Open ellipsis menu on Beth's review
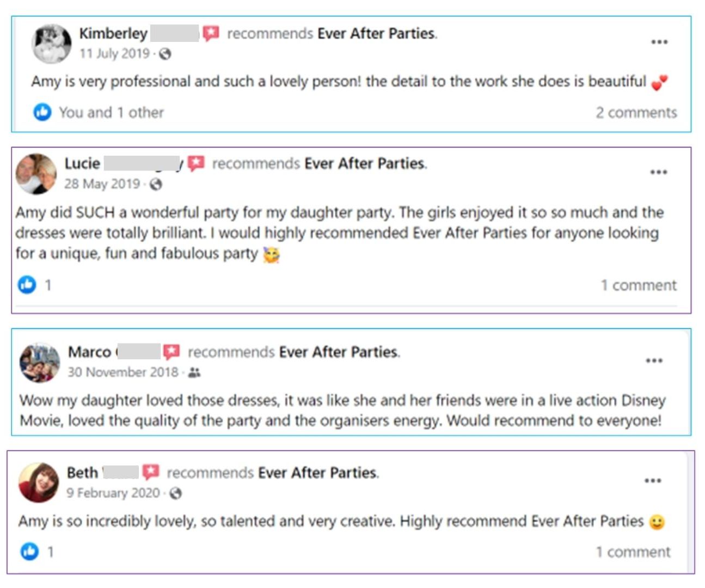This screenshot has width=705, height=588. (x=653, y=481)
